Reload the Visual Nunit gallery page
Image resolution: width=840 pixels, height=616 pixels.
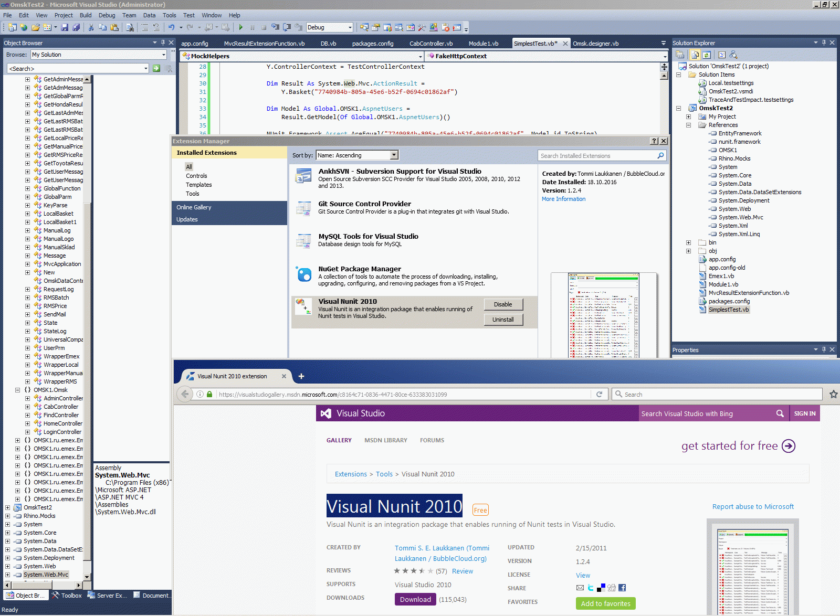pyautogui.click(x=599, y=394)
